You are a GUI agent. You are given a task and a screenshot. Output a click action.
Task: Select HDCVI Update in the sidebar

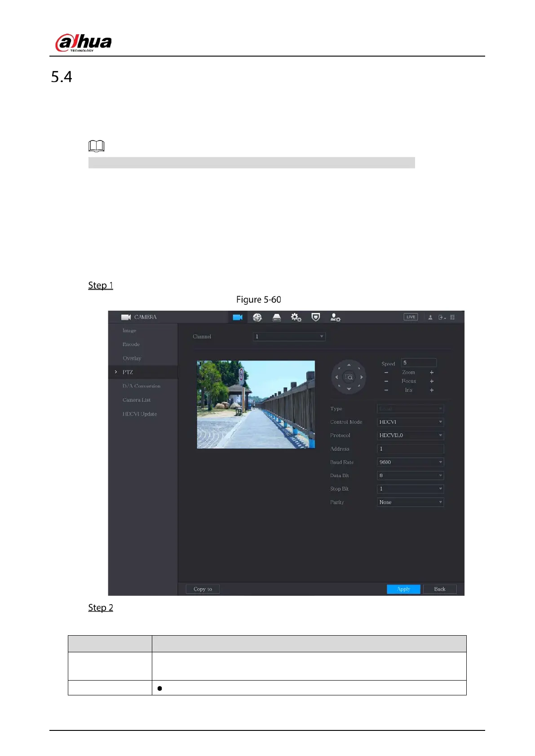tap(143, 414)
